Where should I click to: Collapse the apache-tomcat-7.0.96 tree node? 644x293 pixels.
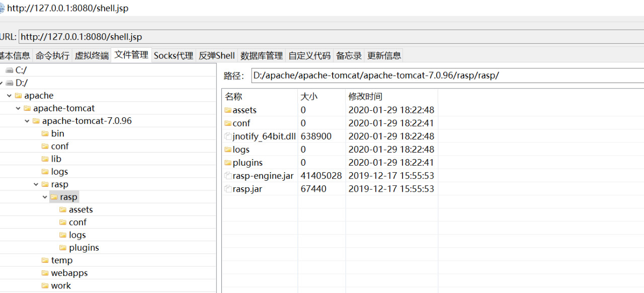27,121
